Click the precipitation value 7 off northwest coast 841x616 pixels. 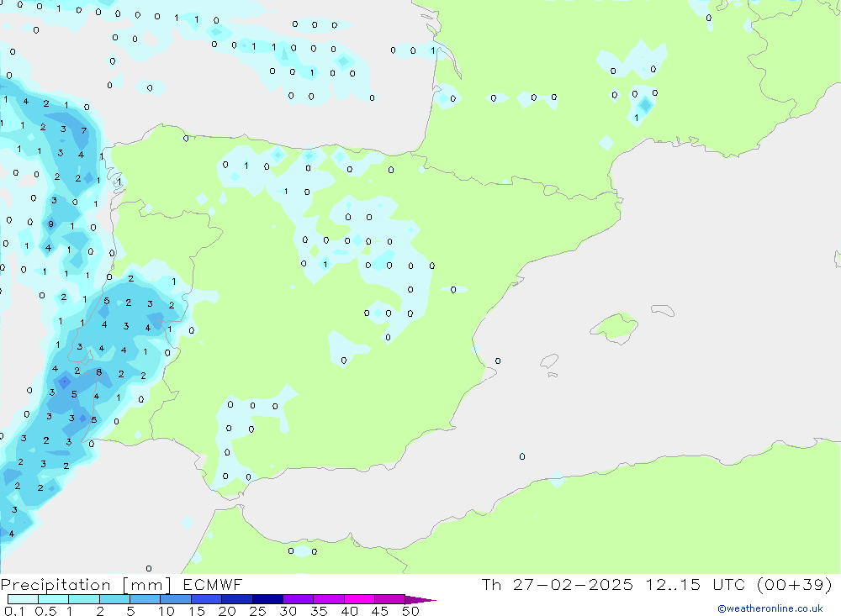point(83,131)
